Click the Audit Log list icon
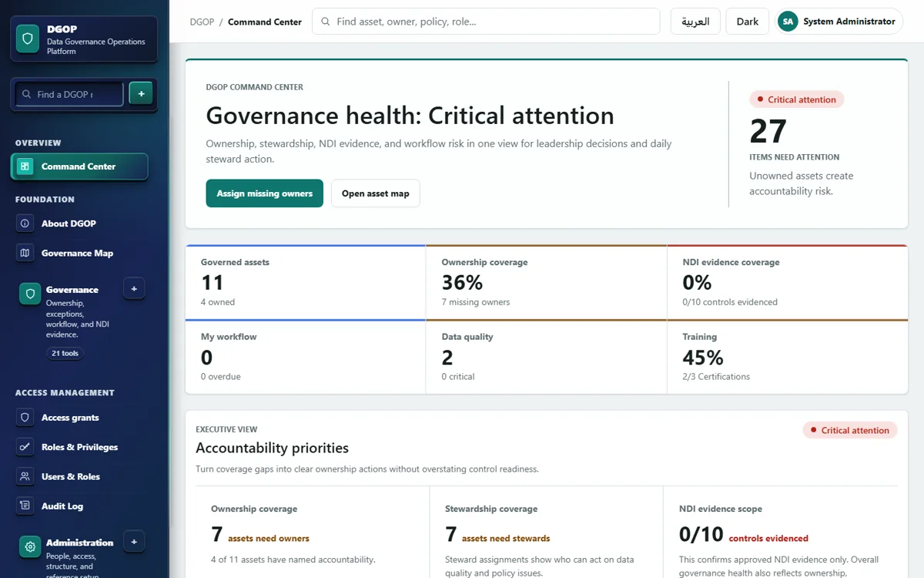This screenshot has height=578, width=924. 25,506
